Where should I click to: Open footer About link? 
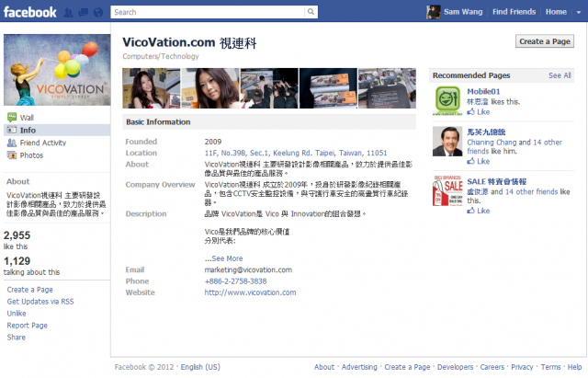pyautogui.click(x=324, y=367)
